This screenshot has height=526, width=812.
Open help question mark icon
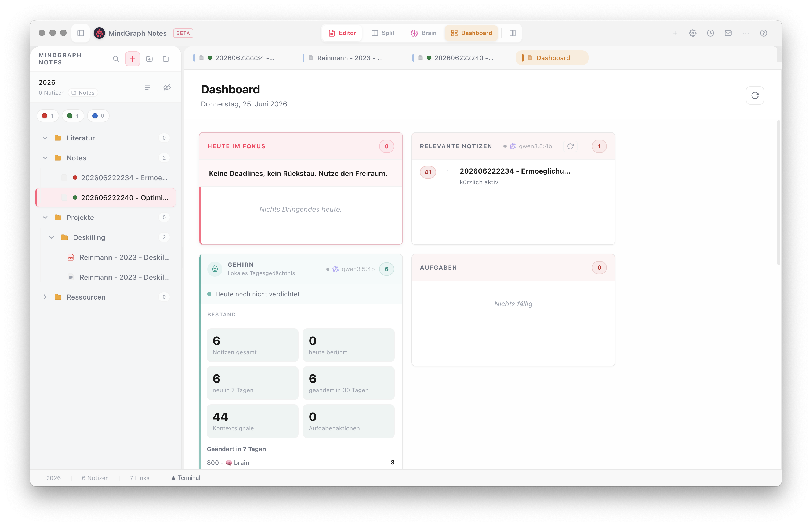point(764,33)
